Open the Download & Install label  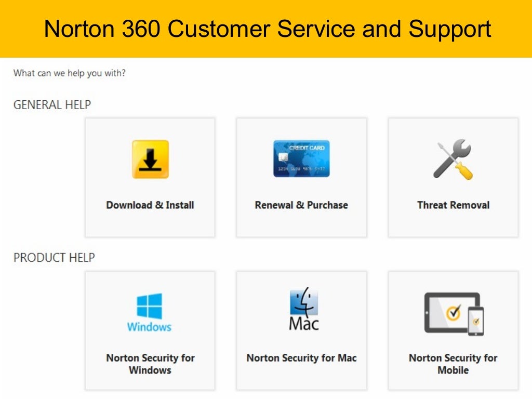[x=150, y=205]
